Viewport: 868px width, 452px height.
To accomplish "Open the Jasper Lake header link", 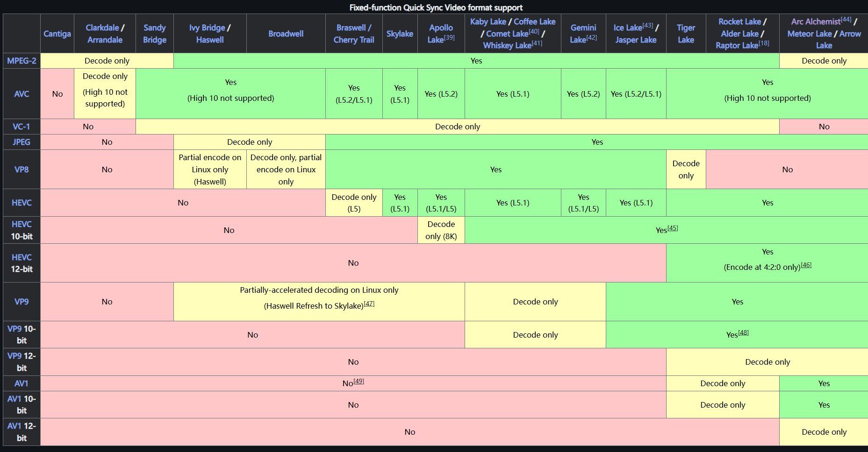I will (636, 40).
